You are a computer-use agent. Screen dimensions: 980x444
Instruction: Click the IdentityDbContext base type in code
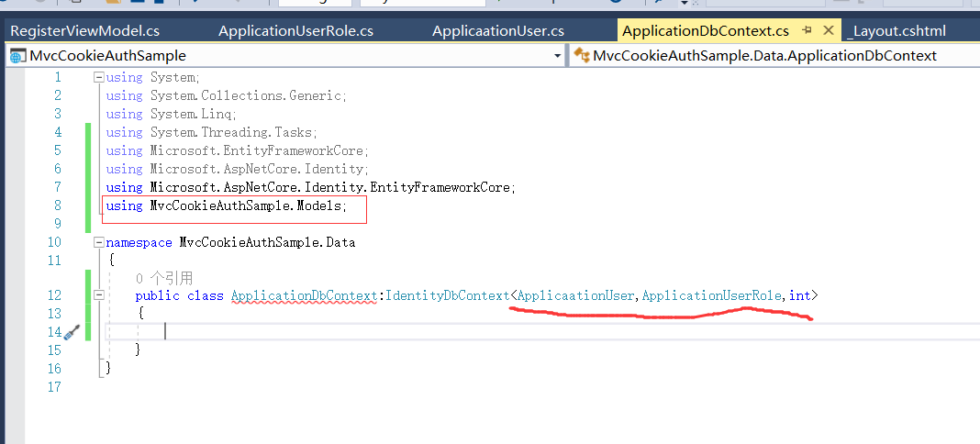click(x=448, y=295)
